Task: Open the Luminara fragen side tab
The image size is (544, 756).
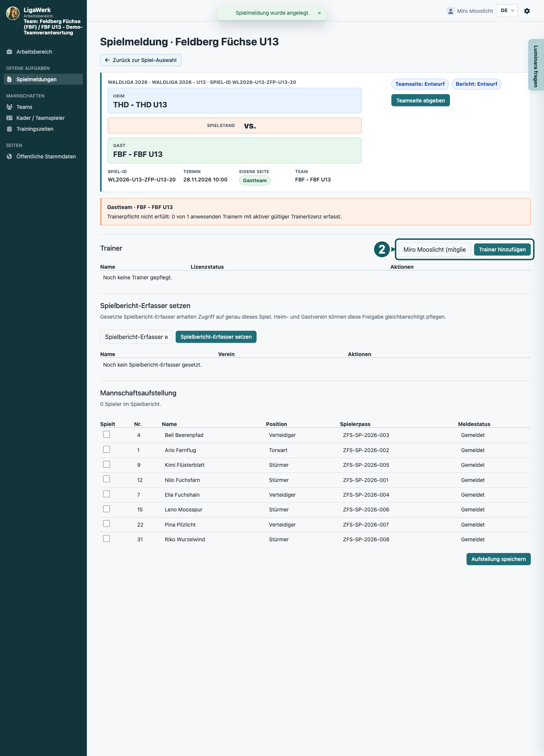Action: pyautogui.click(x=536, y=65)
